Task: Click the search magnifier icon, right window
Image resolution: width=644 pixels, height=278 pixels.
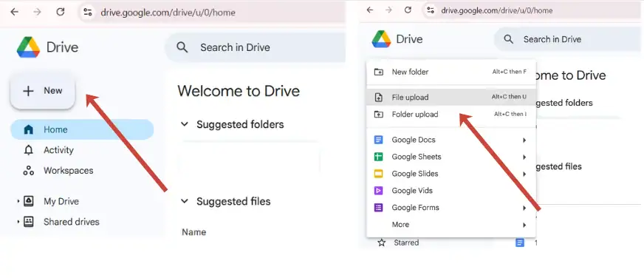Action: (x=508, y=39)
